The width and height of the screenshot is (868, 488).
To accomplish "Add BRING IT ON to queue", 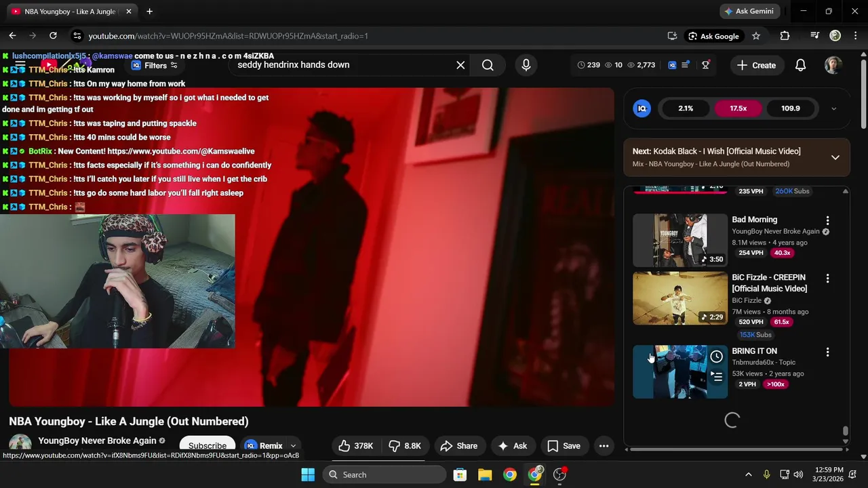I will click(717, 377).
